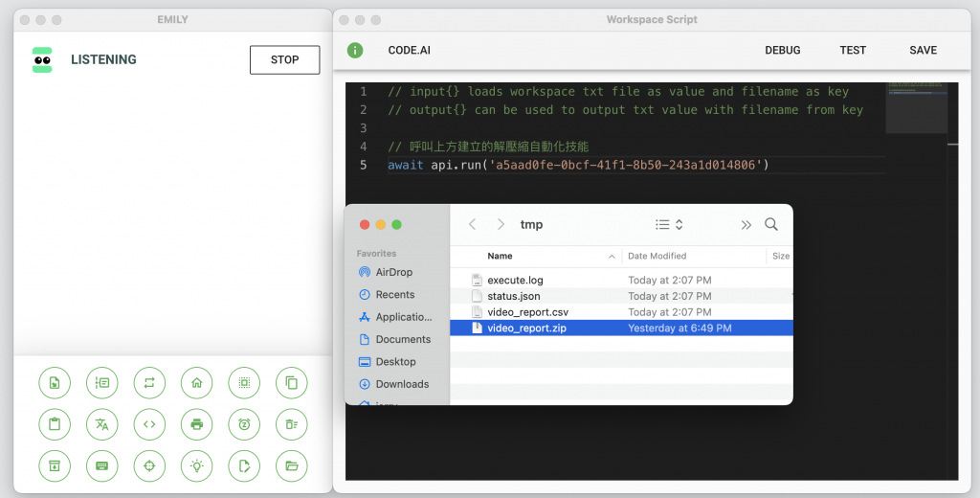Sort Finder by Size column
980x498 pixels.
(781, 256)
